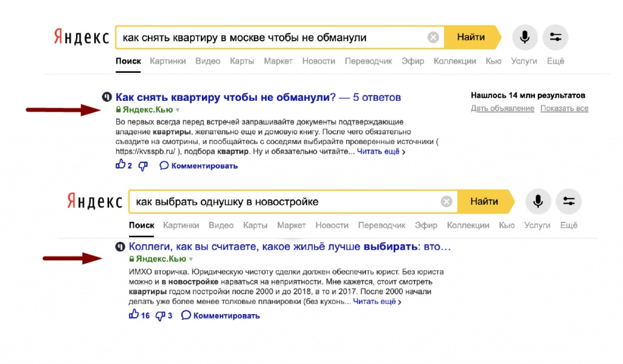Dislike the 'Как снять квартиру' answer
Screen dimensions: 623x364
(x=143, y=166)
